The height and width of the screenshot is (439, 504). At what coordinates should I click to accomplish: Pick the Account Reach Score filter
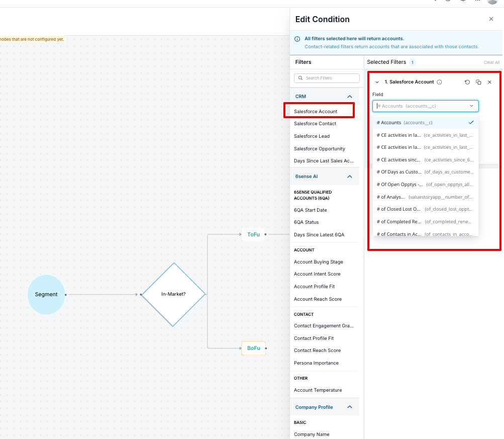[x=318, y=299]
